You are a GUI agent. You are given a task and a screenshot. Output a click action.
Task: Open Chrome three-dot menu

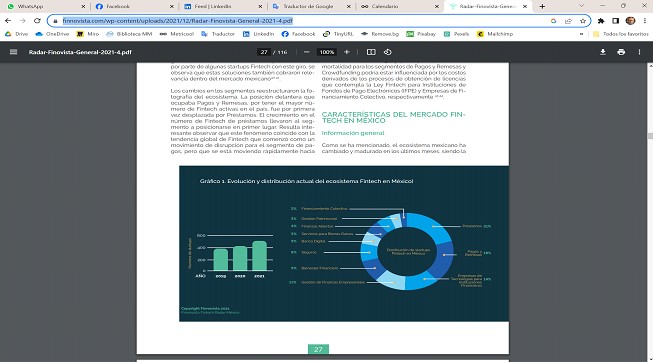click(x=645, y=21)
